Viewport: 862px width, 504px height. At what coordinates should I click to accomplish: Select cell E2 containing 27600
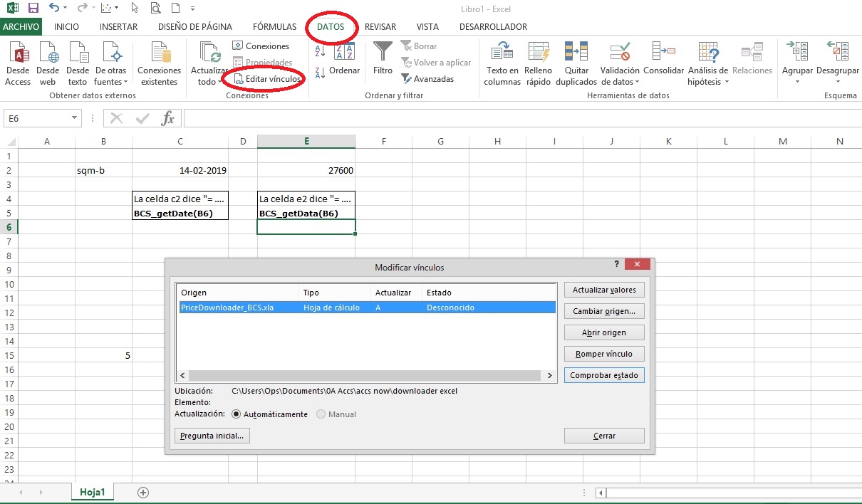306,170
